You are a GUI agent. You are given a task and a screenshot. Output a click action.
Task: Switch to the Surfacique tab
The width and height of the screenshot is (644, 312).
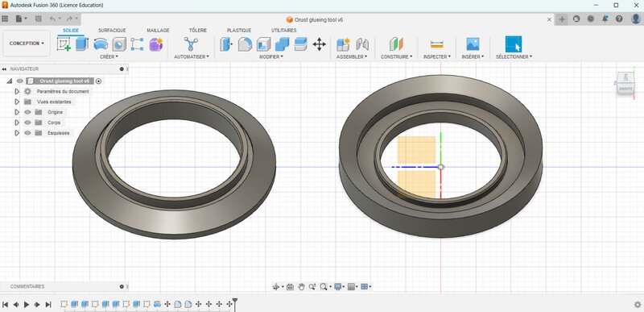point(112,31)
